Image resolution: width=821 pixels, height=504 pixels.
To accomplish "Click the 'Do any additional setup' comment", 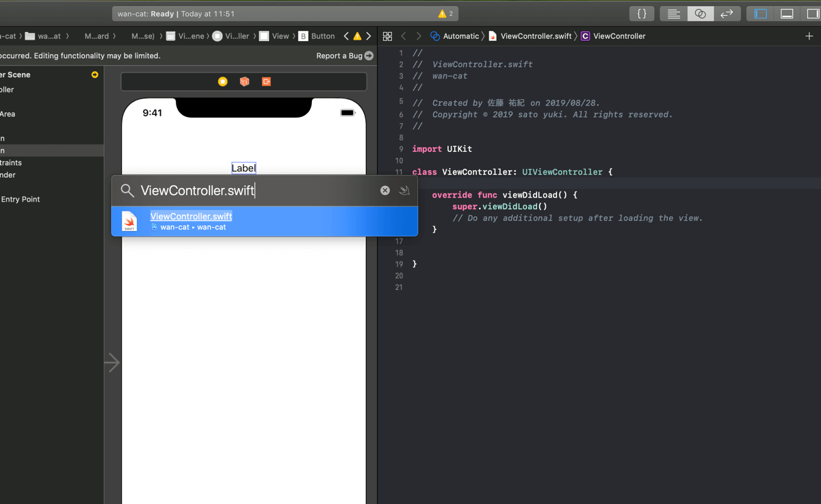I will tap(577, 218).
